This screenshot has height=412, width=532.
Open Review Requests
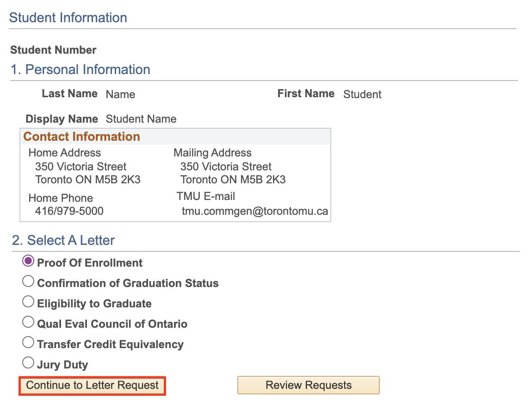[308, 386]
